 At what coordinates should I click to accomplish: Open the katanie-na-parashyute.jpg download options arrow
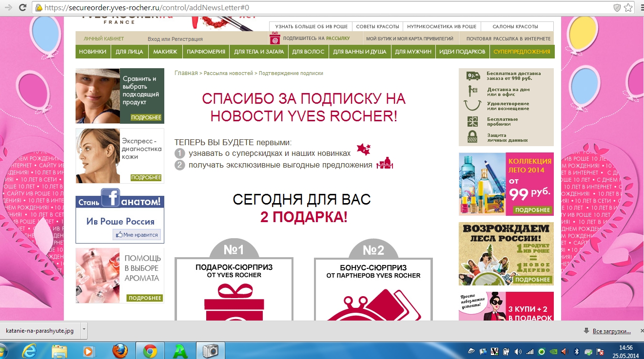tap(84, 330)
